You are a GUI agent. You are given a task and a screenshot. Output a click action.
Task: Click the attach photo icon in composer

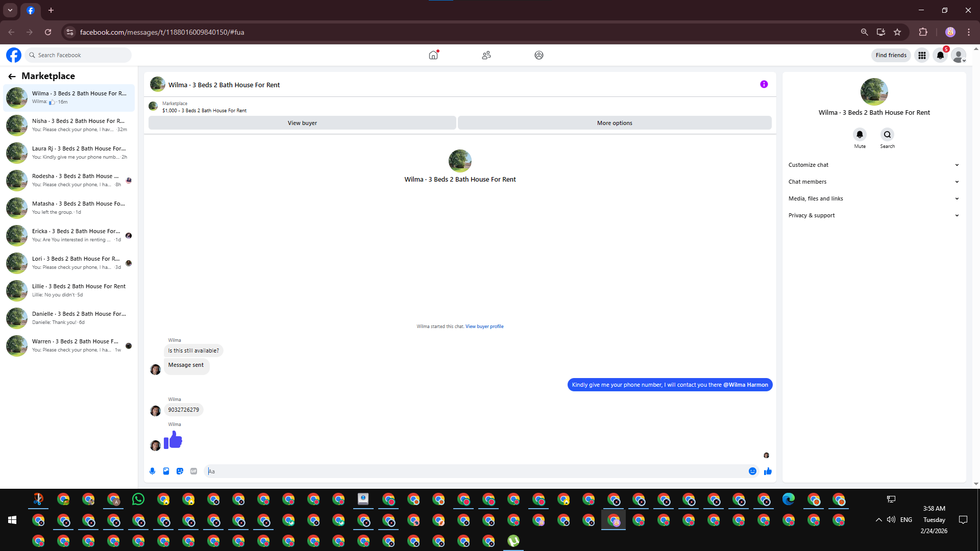(166, 471)
